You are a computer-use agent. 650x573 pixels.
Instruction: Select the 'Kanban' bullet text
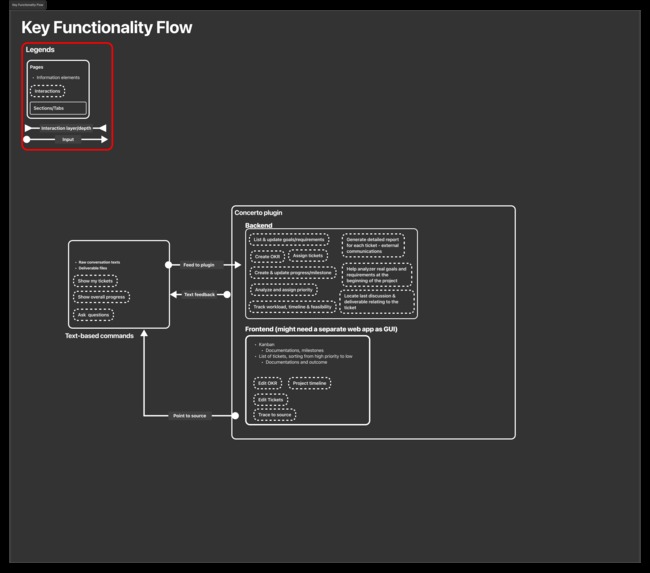point(267,345)
